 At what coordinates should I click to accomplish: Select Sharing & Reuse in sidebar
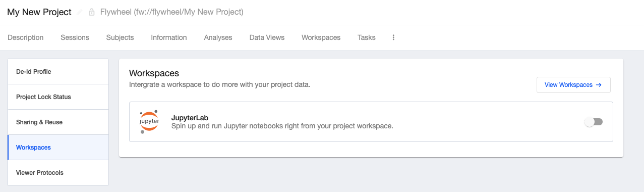click(58, 122)
